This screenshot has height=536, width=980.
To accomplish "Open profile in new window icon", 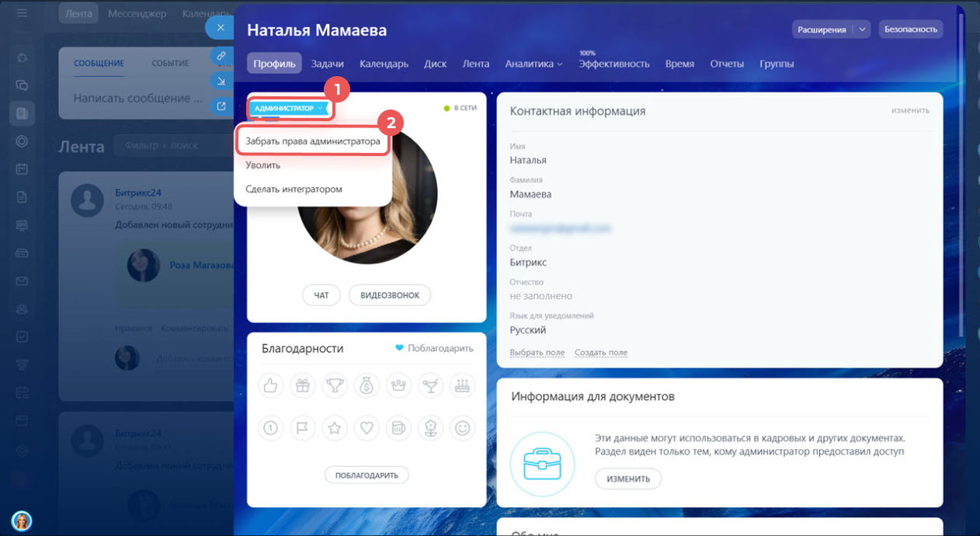I will [221, 106].
